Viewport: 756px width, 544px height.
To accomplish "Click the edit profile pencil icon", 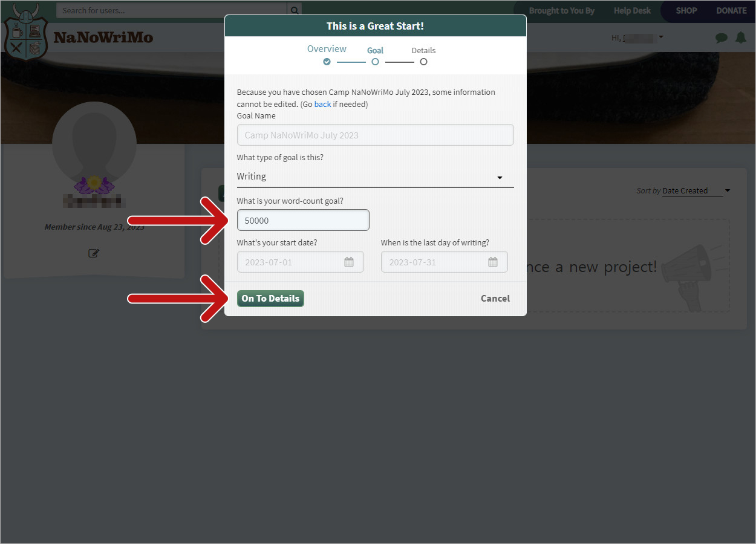I will click(x=94, y=253).
